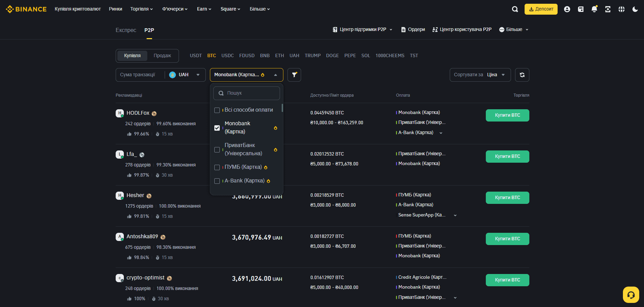
Task: Check the ПУМБ (Картка) checkbox
Action: click(217, 167)
